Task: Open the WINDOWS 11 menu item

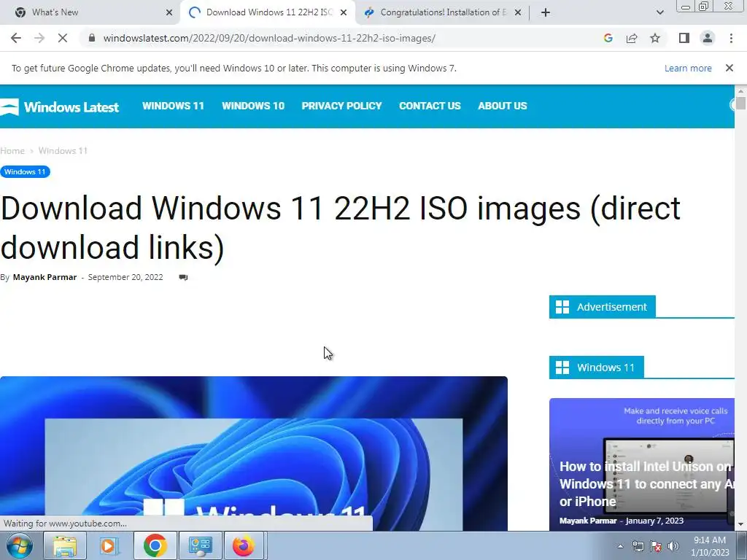Action: point(173,106)
